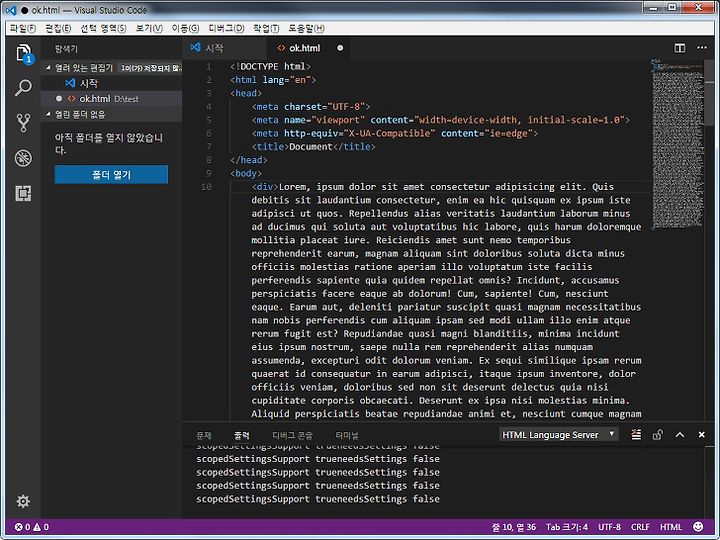Open the 디버그(D) menu

226,28
